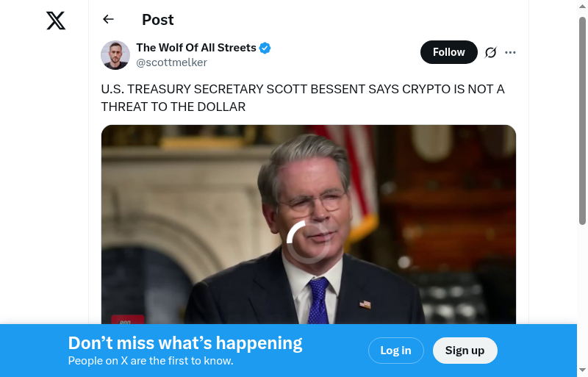
Task: Open the three-dot More menu
Action: 511,52
